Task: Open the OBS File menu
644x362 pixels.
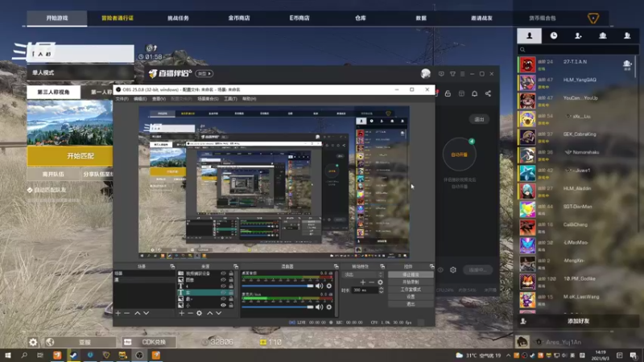Action: pos(122,99)
